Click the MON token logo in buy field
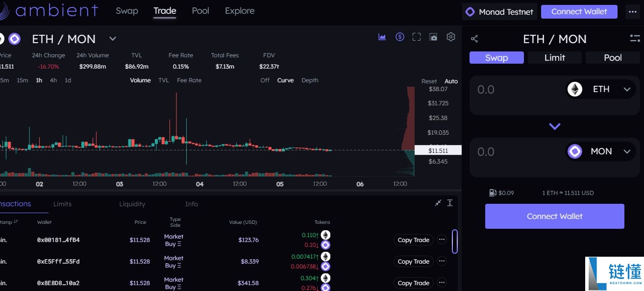The image size is (644, 291). (x=575, y=151)
